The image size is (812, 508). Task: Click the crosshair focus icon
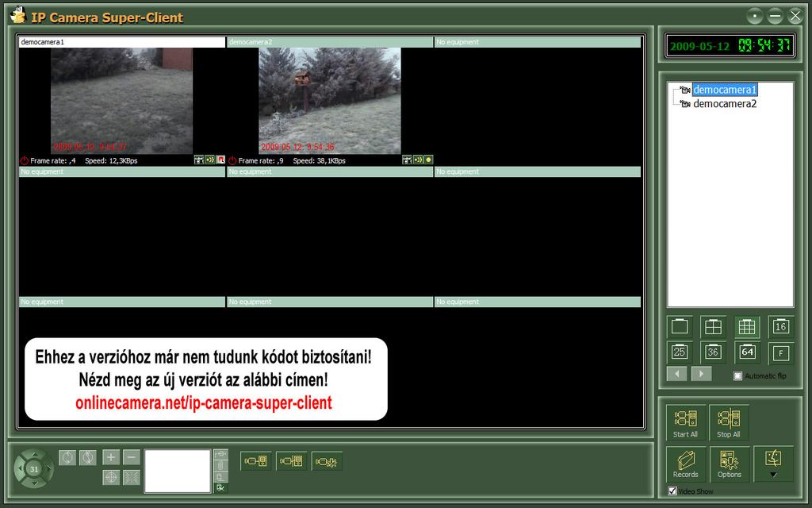click(x=111, y=477)
